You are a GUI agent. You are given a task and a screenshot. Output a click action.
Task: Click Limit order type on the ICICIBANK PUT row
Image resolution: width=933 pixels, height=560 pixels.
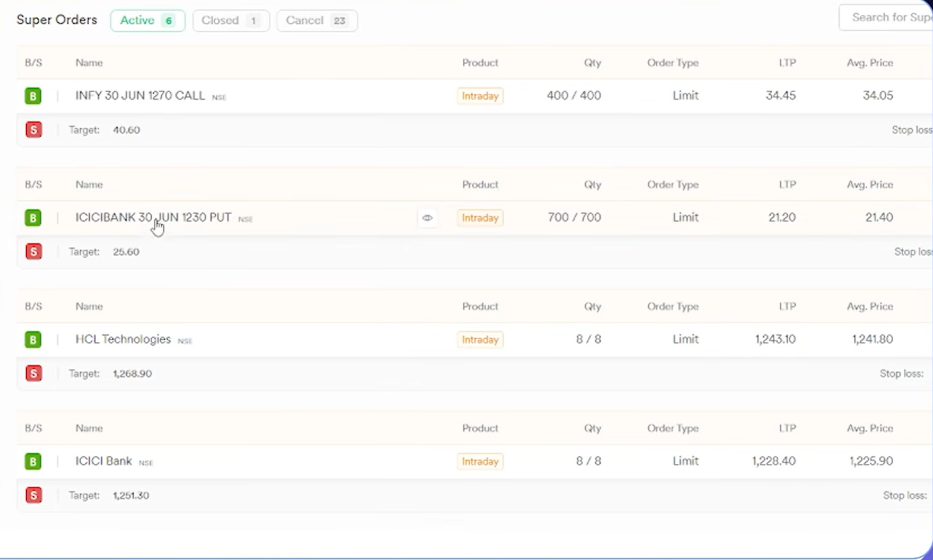click(686, 217)
